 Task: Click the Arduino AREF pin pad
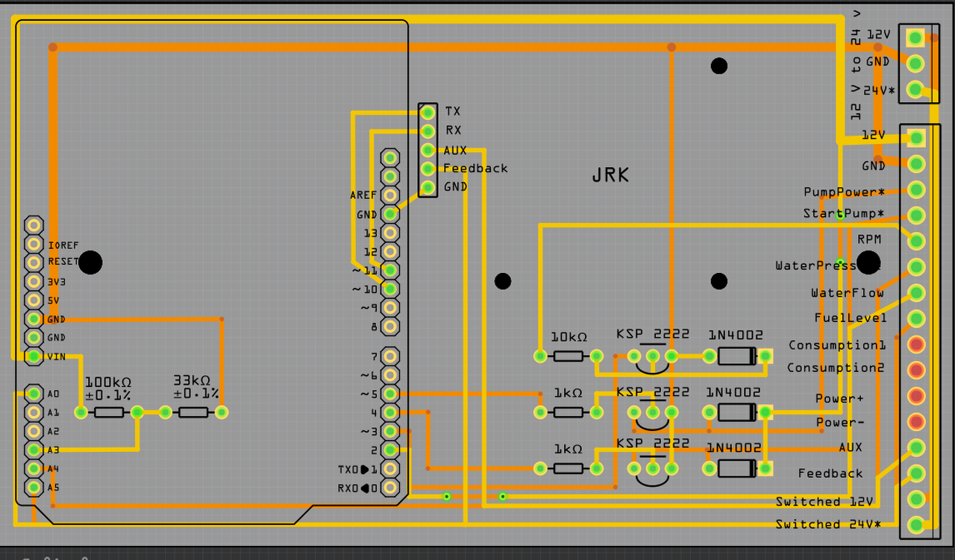pyautogui.click(x=389, y=195)
